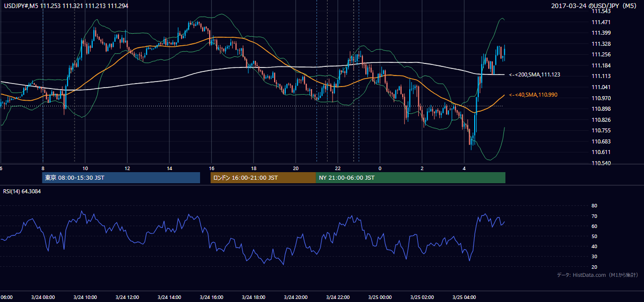Click hour label 22 under price chart
The height and width of the screenshot is (302, 644).
(x=338, y=168)
